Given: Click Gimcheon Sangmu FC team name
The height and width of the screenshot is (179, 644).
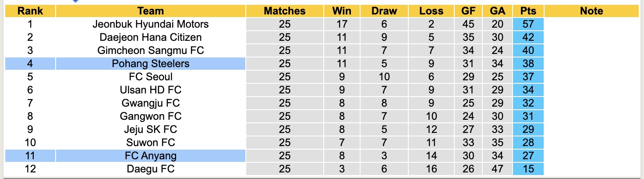Looking at the screenshot, I should click(x=150, y=50).
